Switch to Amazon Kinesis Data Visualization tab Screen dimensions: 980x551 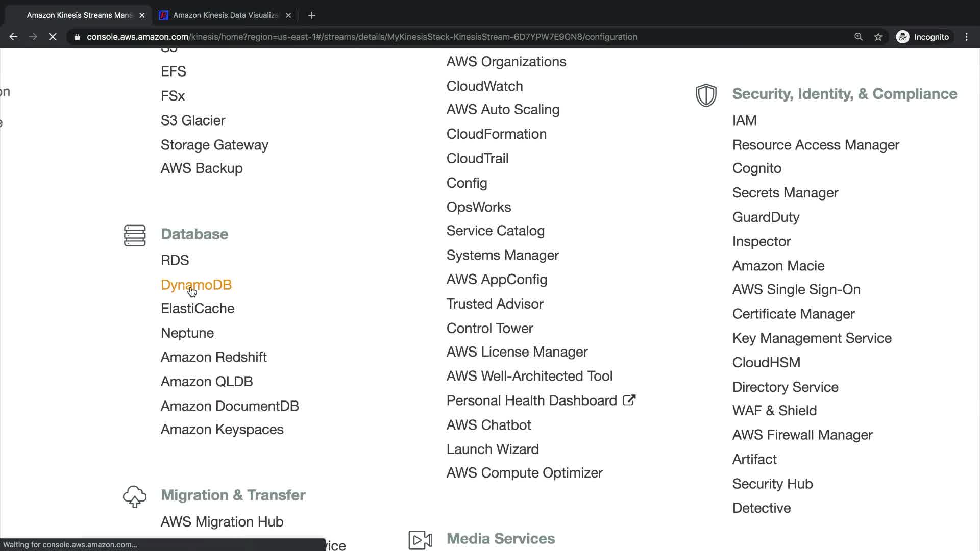pyautogui.click(x=225, y=15)
